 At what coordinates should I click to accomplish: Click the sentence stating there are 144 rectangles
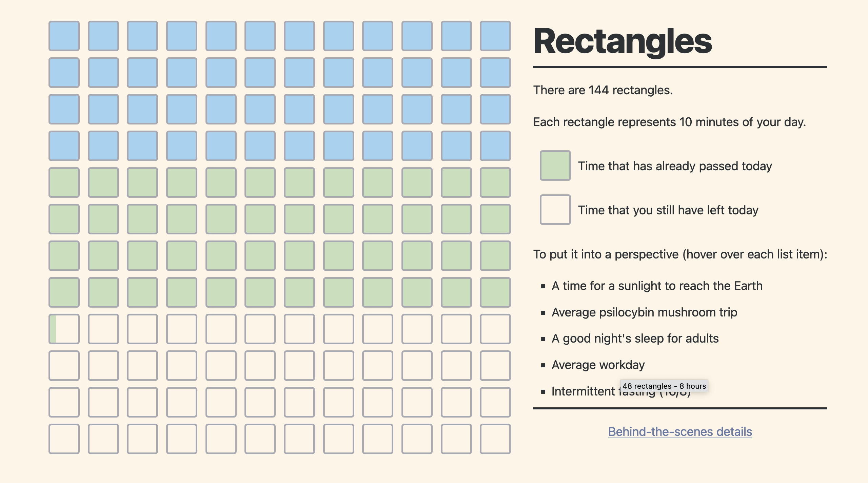coord(604,90)
